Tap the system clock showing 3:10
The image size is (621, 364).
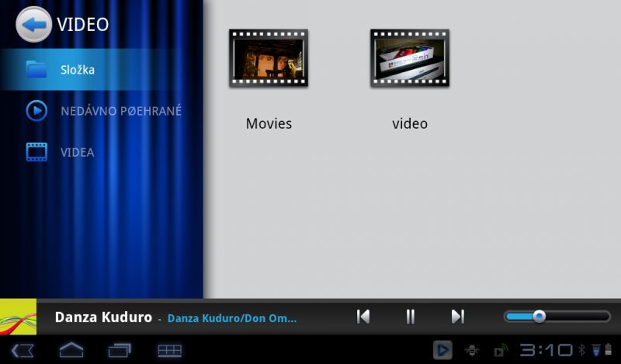[x=546, y=350]
